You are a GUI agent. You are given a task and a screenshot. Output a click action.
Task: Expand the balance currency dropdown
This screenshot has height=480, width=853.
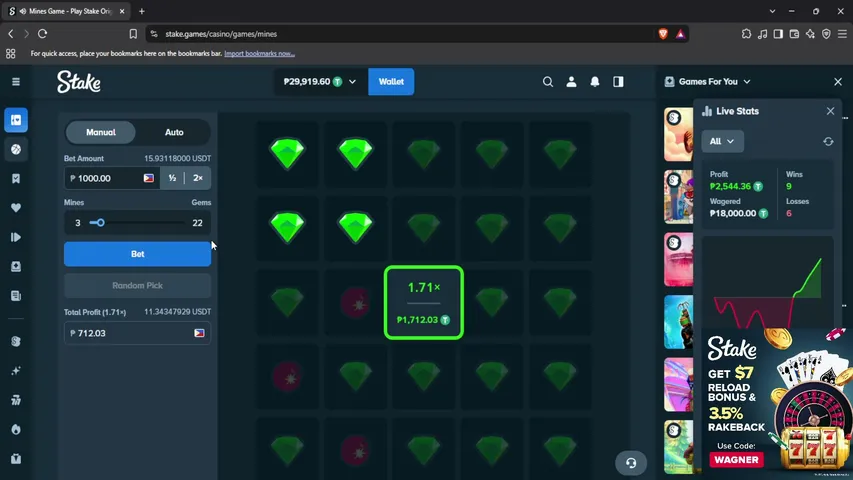[x=353, y=82]
